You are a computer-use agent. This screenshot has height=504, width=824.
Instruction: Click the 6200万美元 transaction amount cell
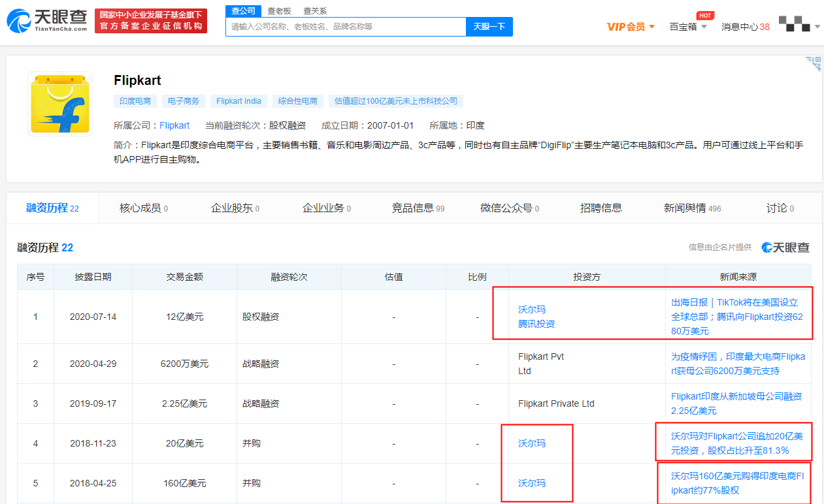point(185,364)
